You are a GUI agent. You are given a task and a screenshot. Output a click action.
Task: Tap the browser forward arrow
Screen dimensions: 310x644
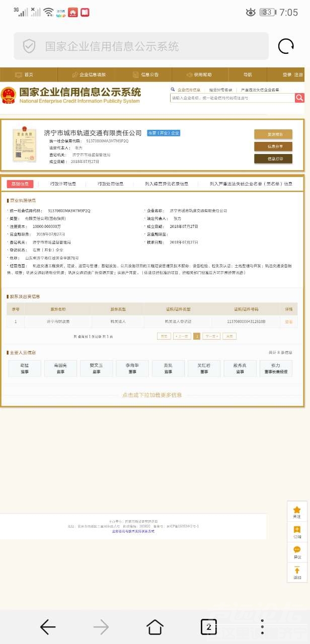(101, 627)
